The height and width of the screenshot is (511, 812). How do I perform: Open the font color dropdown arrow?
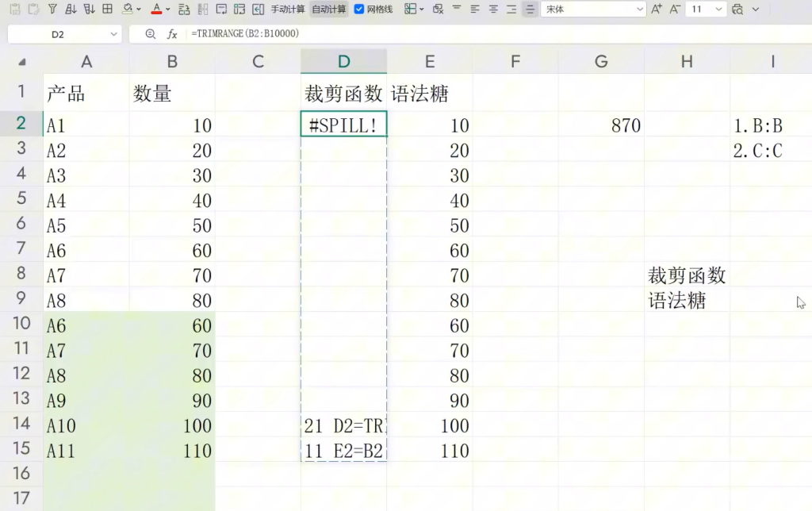pyautogui.click(x=168, y=10)
